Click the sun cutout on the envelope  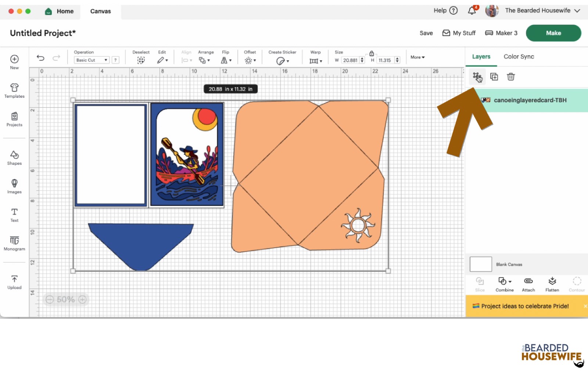pos(358,225)
